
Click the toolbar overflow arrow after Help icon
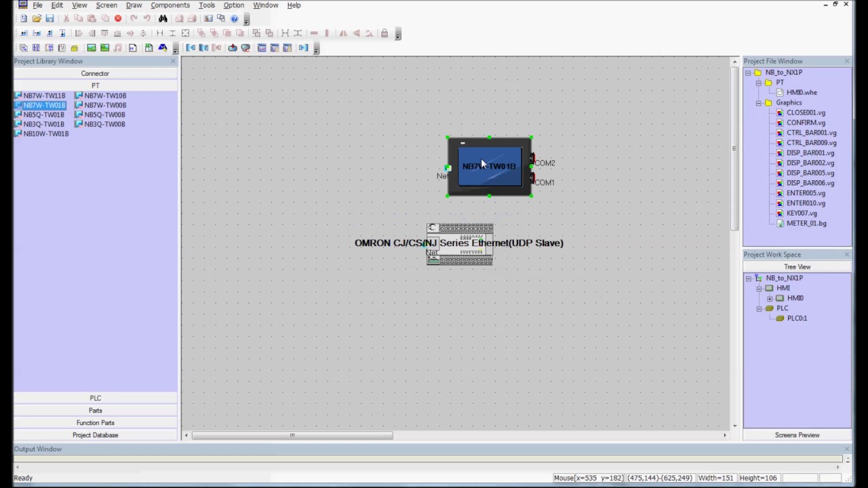(246, 19)
